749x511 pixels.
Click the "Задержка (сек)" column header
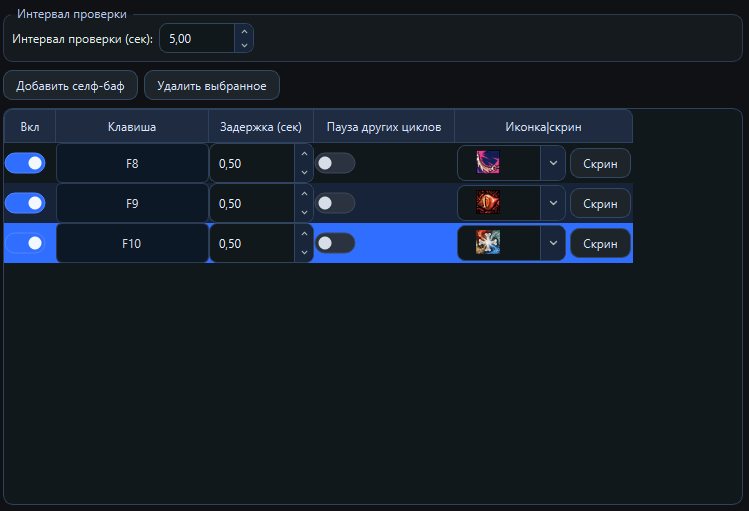click(261, 127)
